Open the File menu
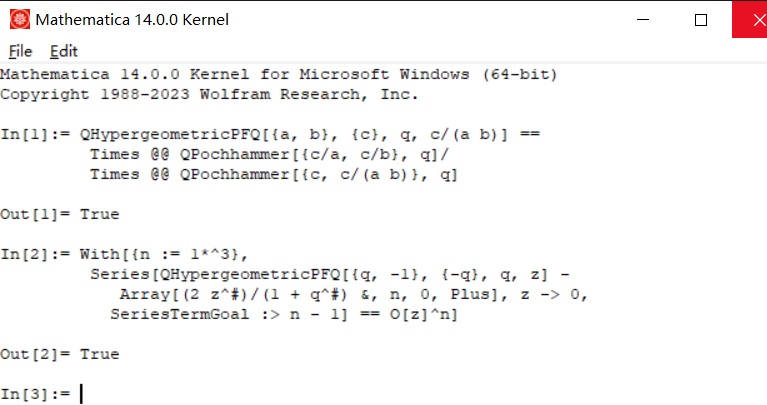This screenshot has width=767, height=405. [x=21, y=51]
